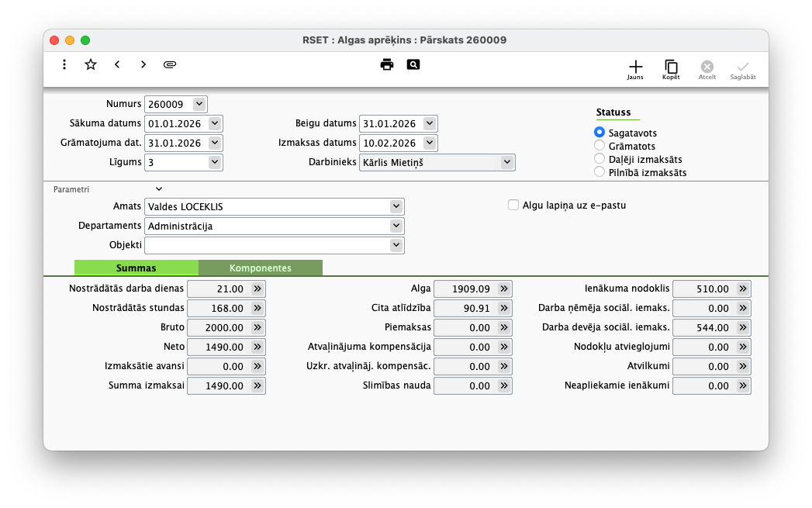Expand the Parametri section chevron
812x508 pixels.
click(159, 188)
